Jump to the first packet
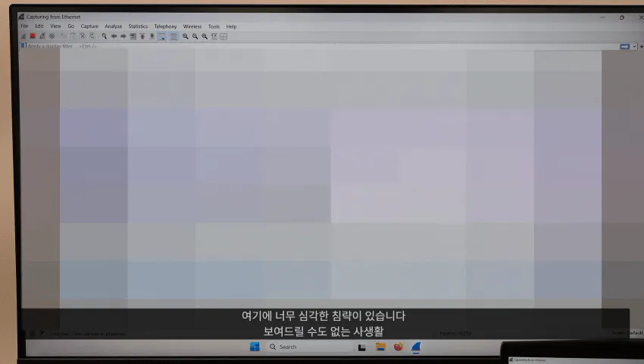This screenshot has height=364, width=644. coord(142,36)
